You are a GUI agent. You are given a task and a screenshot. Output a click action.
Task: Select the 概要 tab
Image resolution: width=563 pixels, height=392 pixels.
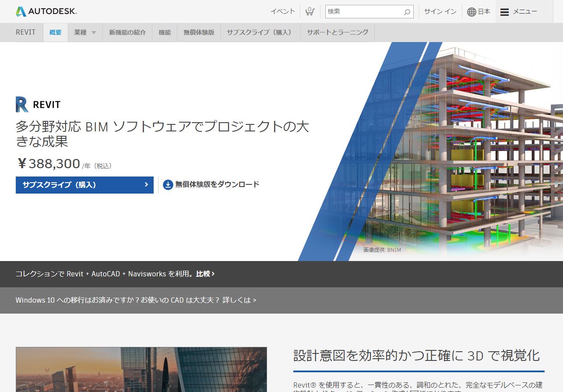[x=56, y=32]
